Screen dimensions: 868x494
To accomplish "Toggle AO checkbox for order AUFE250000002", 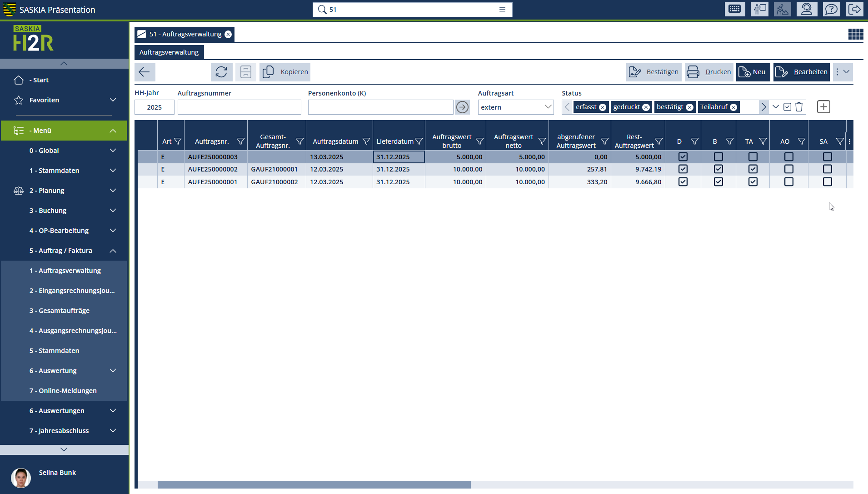I will tap(789, 169).
